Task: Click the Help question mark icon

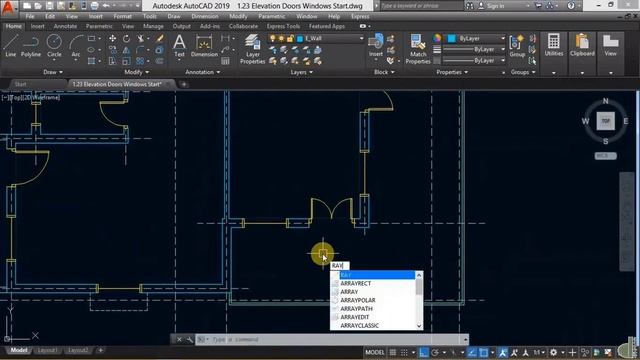Action: (x=571, y=6)
